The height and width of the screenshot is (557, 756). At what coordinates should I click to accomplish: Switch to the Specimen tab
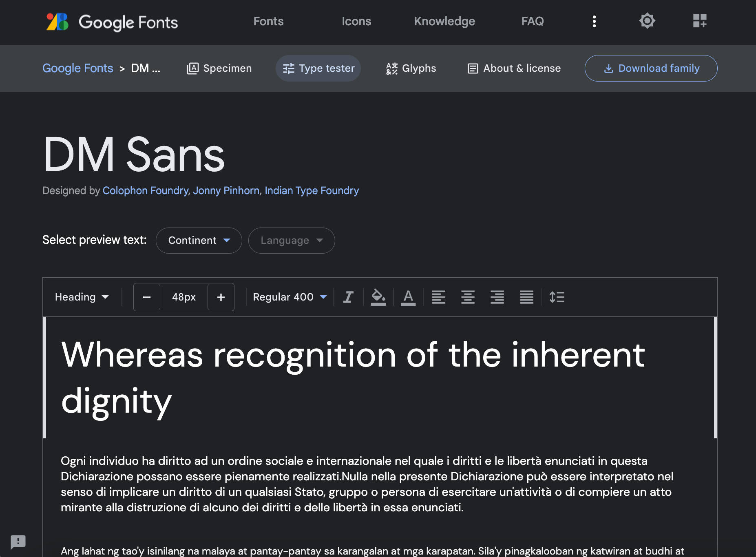(219, 68)
